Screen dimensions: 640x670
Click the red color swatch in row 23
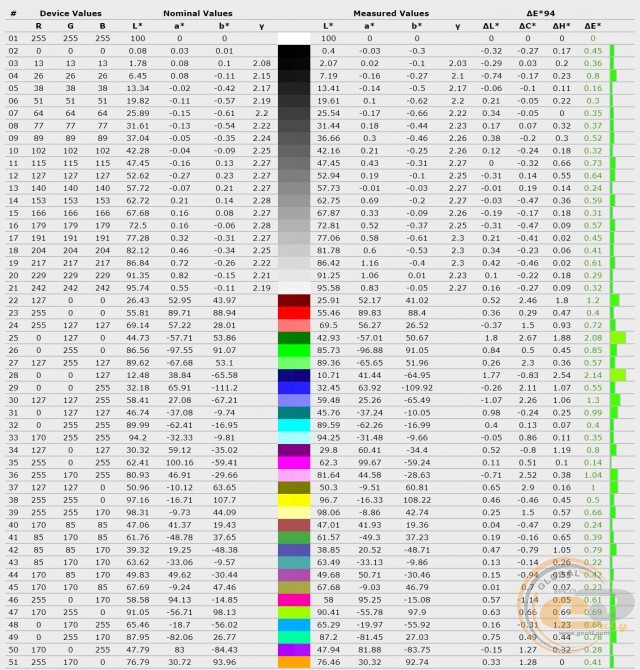pos(294,313)
